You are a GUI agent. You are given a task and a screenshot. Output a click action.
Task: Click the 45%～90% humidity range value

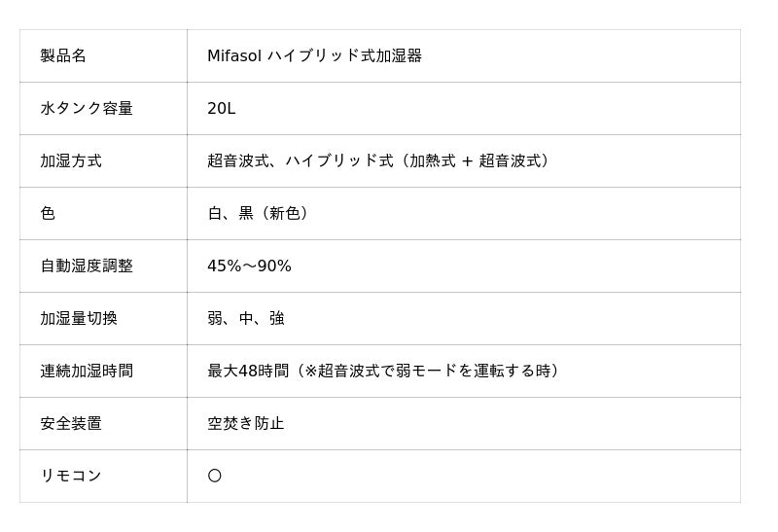click(249, 266)
